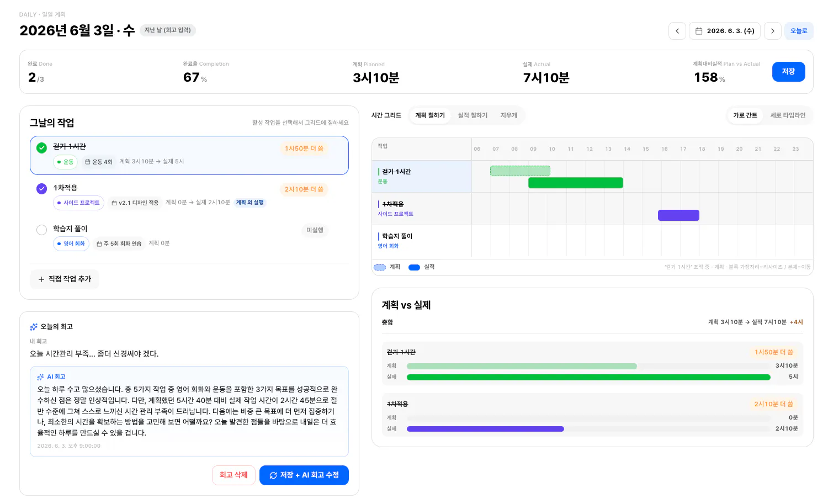Add a task with 직접 작업 추가
Viewport: 823px width, 504px height.
click(65, 279)
